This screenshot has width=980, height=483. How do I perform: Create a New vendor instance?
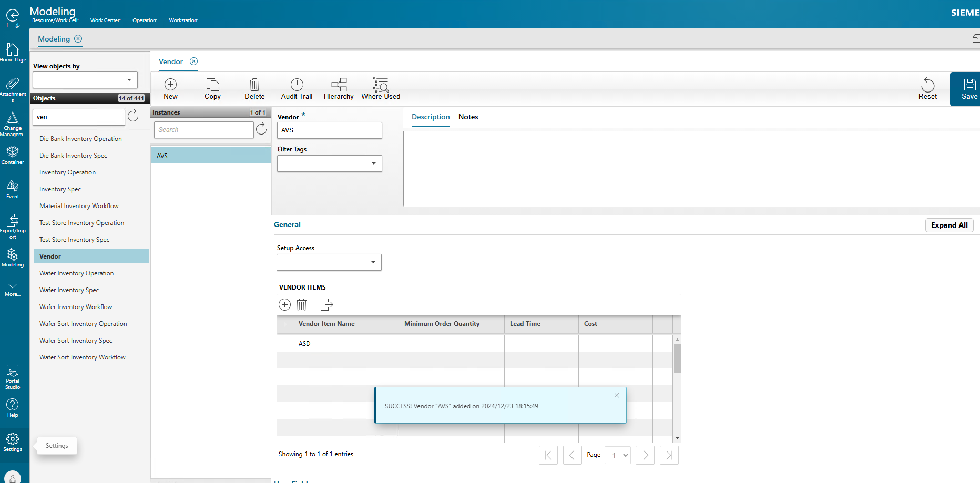(x=170, y=89)
